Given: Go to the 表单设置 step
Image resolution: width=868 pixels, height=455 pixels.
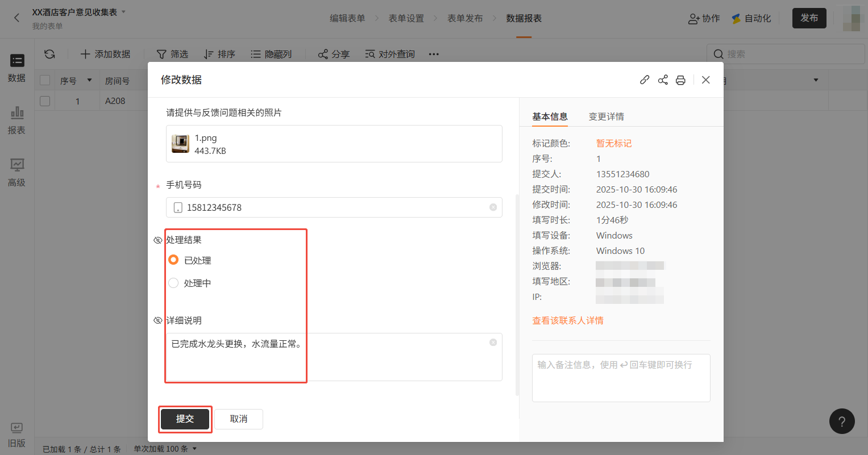Looking at the screenshot, I should 406,18.
